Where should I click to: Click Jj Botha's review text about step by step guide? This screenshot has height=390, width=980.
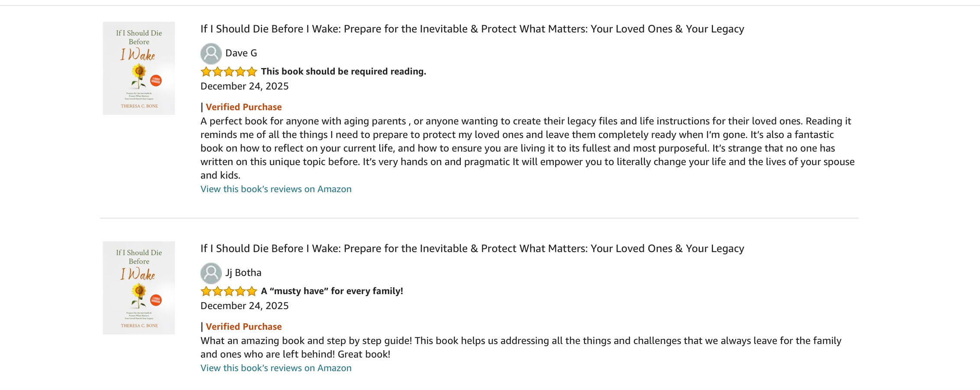point(521,348)
